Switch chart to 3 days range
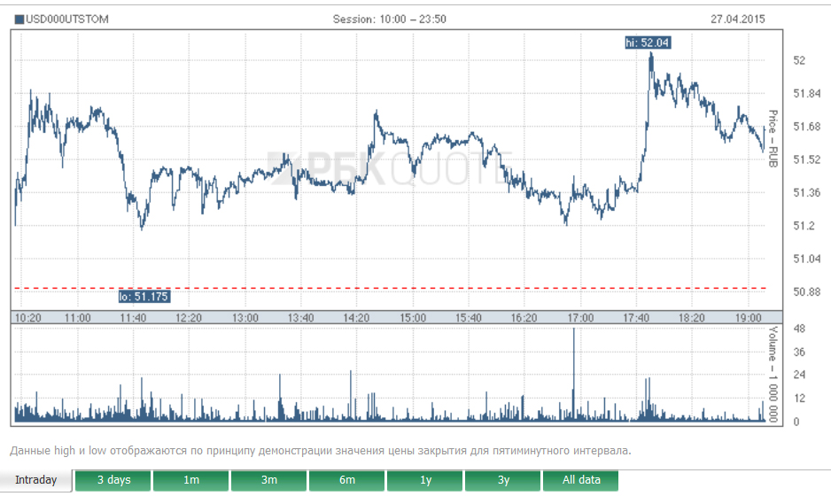 click(113, 480)
